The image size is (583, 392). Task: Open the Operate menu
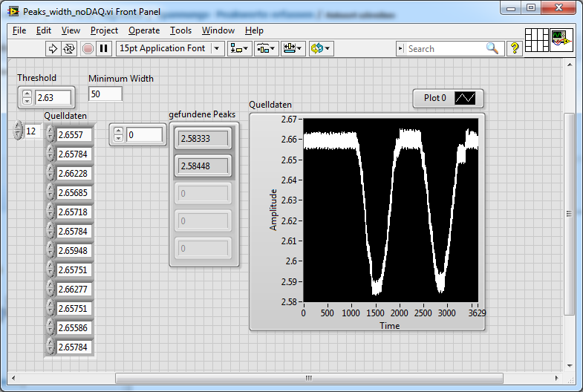point(143,30)
